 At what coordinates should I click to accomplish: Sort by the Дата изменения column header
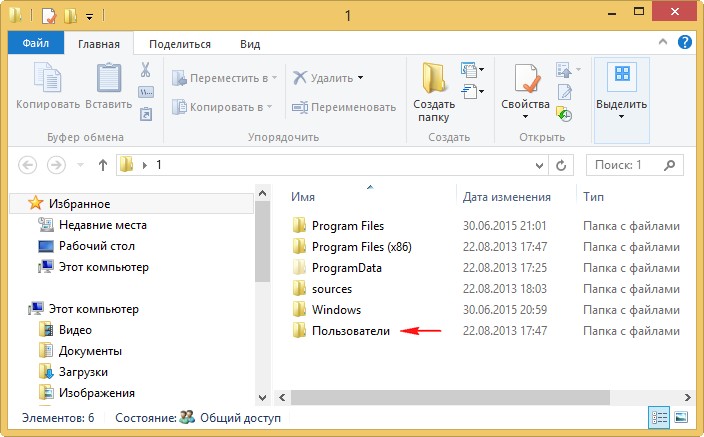pos(507,197)
